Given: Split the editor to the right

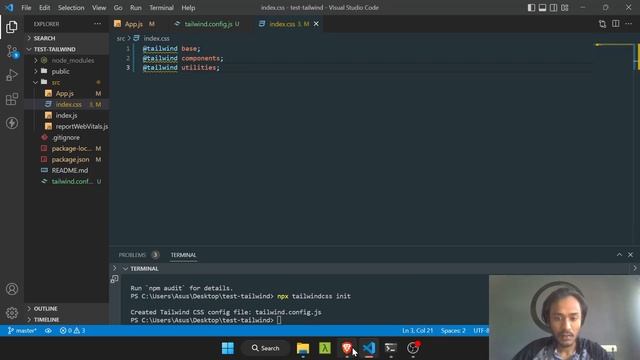Looking at the screenshot, I should 616,24.
